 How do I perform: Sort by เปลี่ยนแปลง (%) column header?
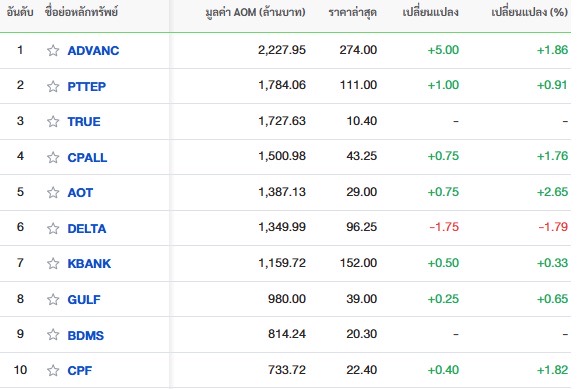pyautogui.click(x=529, y=12)
